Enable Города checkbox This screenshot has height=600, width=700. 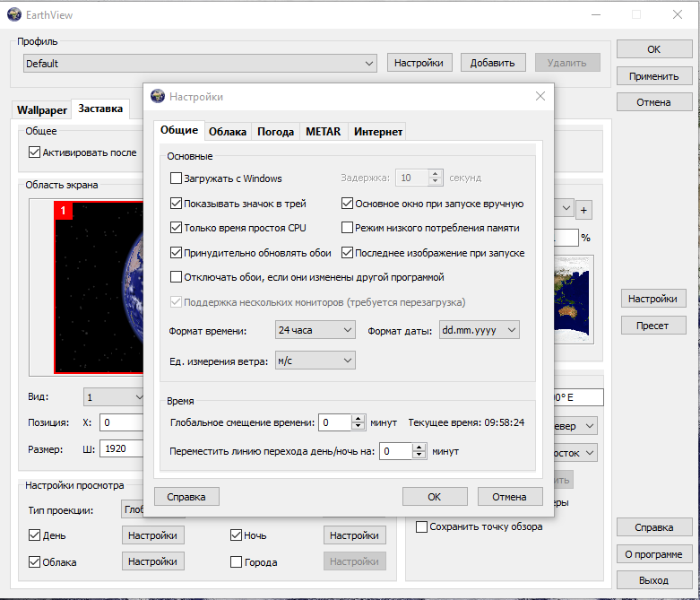(x=236, y=562)
